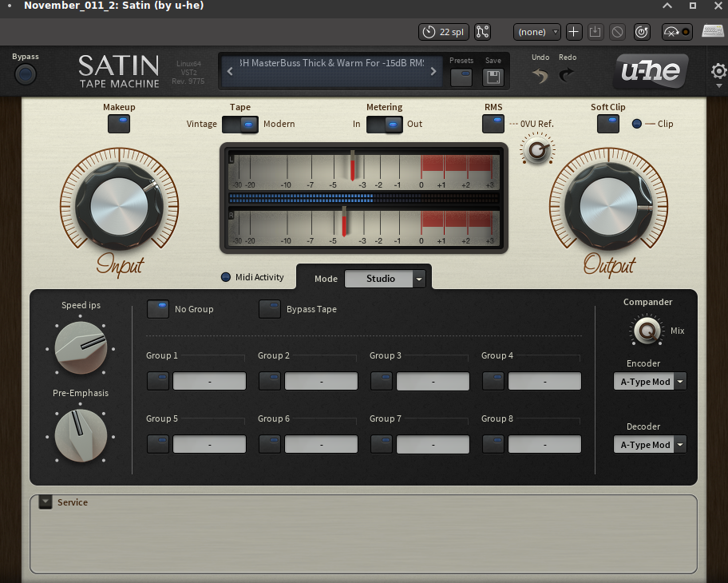
Task: Click the large Output knob
Action: 609,206
